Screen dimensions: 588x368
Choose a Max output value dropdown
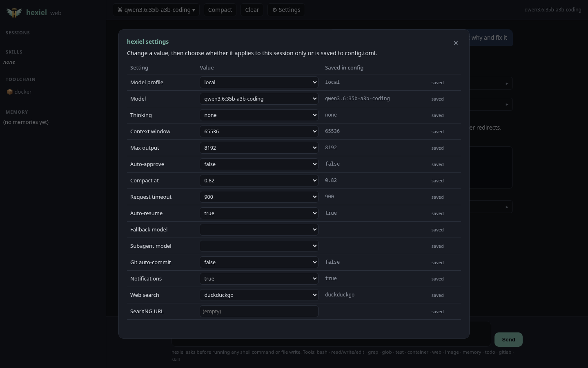(259, 148)
